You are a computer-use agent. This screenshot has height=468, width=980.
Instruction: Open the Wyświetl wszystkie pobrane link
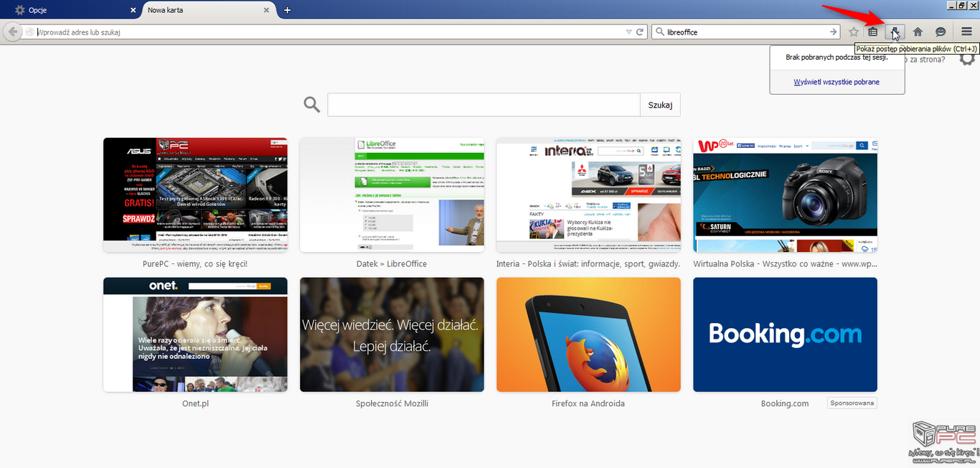(837, 82)
